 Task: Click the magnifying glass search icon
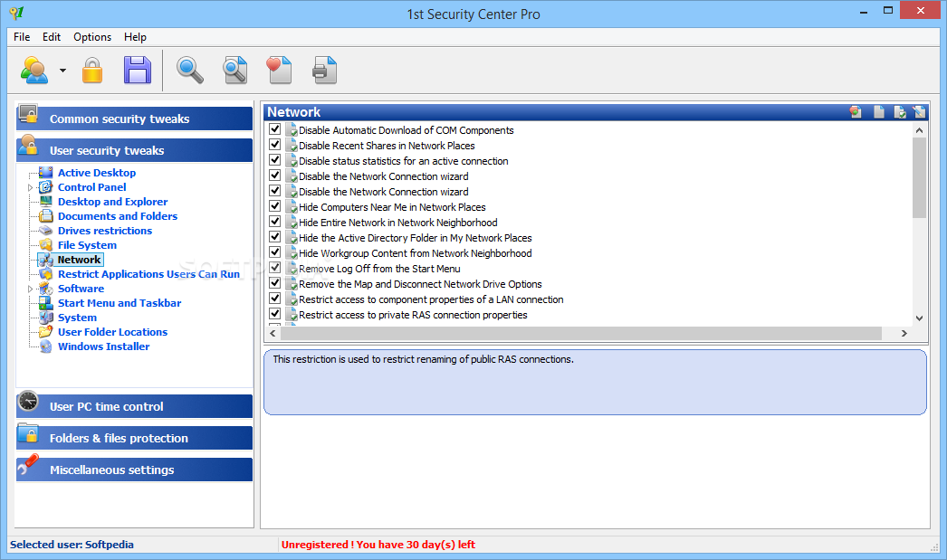click(189, 70)
